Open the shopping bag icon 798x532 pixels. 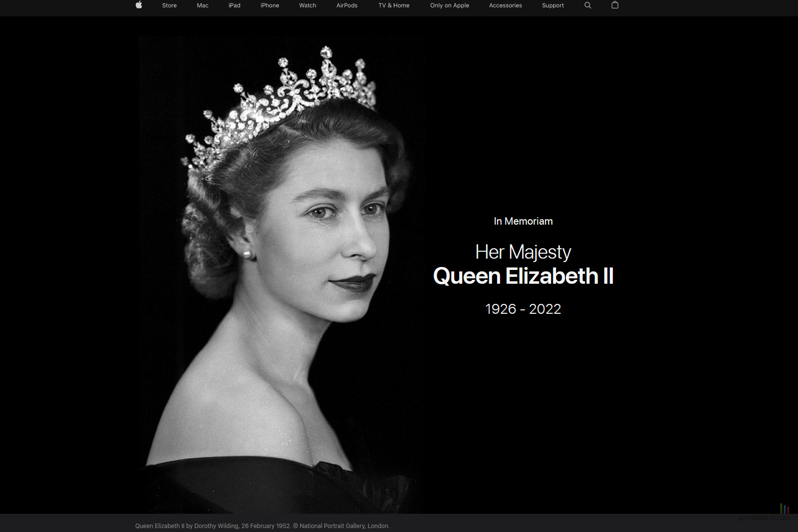pyautogui.click(x=615, y=5)
